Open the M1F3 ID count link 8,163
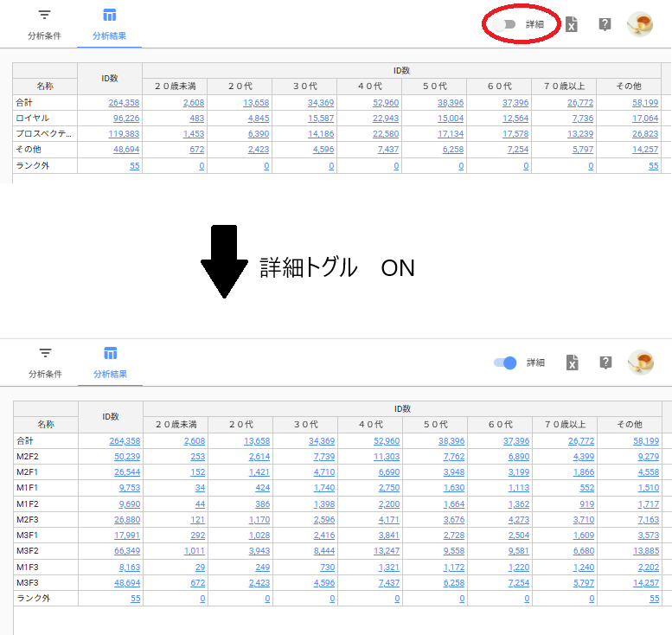Screen dimensions: 672x635 129,566
